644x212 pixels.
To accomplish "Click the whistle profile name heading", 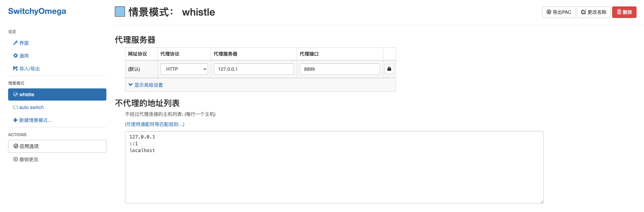I will (199, 12).
